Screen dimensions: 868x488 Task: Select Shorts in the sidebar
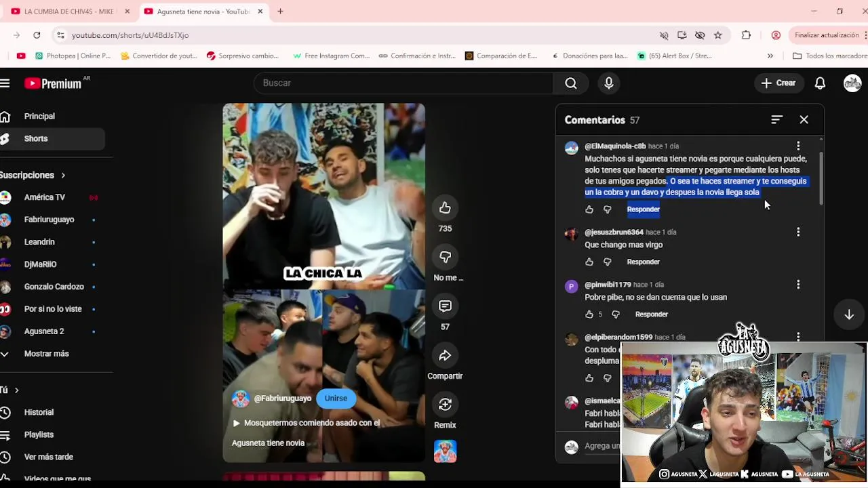[52, 138]
